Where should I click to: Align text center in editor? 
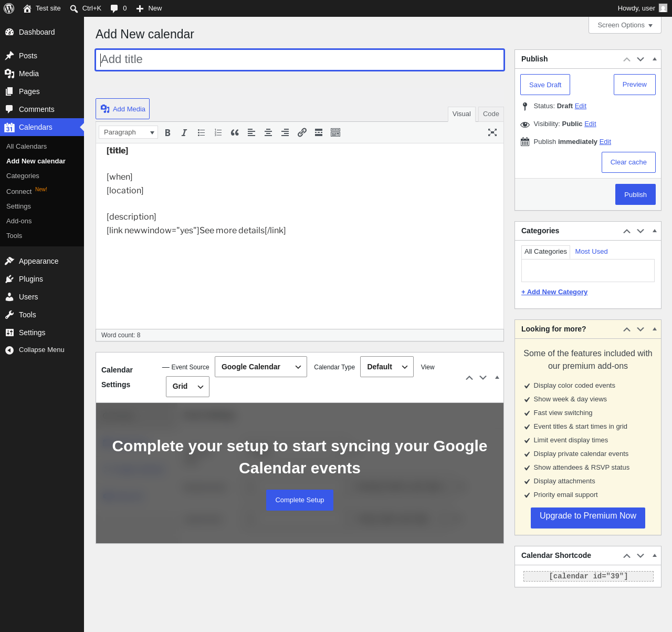click(x=268, y=132)
